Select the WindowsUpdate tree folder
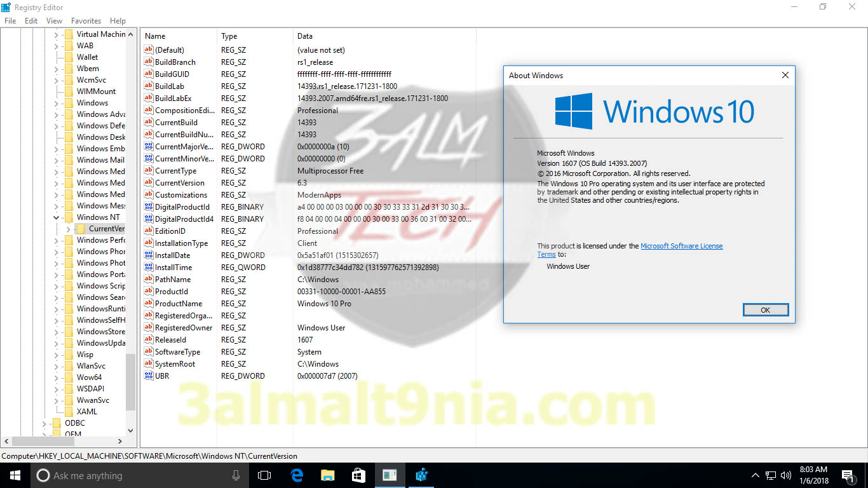Image resolution: width=868 pixels, height=488 pixels. [100, 343]
